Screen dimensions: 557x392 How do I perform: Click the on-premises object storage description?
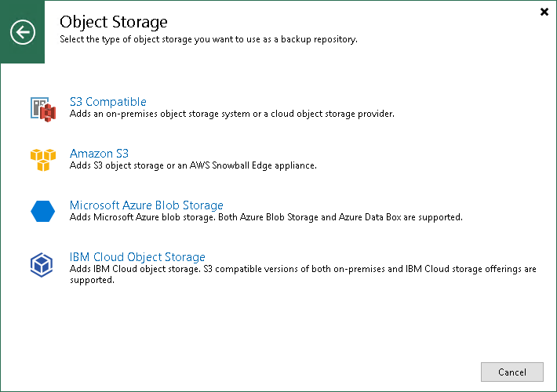[x=231, y=114]
